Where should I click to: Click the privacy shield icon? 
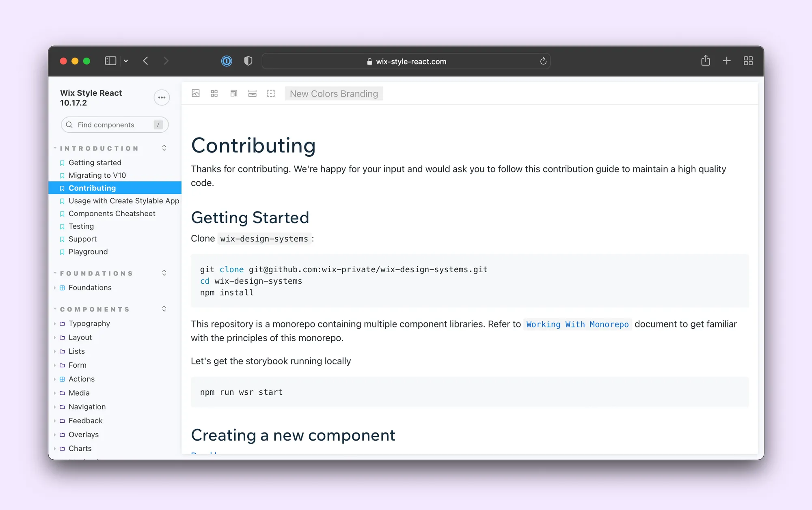click(248, 61)
